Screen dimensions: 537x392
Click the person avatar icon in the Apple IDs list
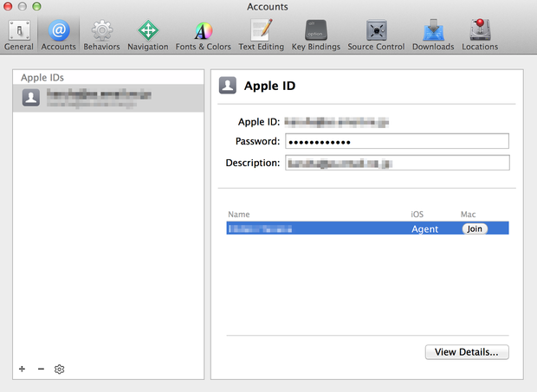[31, 98]
